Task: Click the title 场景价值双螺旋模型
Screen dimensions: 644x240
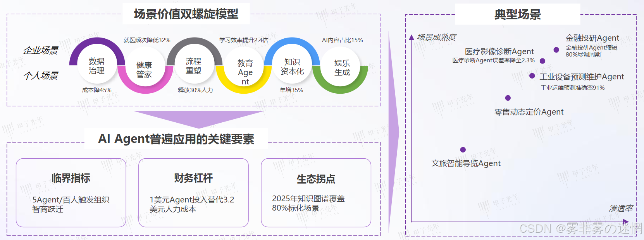Action: pyautogui.click(x=186, y=14)
